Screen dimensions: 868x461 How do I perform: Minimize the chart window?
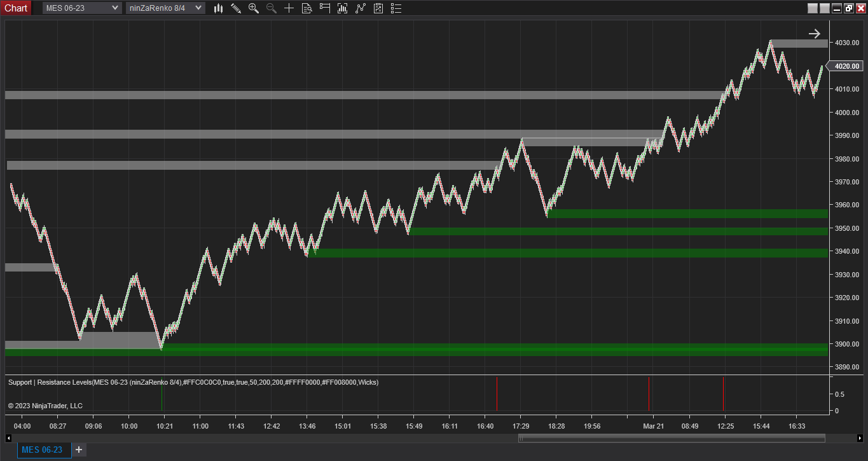coord(837,8)
